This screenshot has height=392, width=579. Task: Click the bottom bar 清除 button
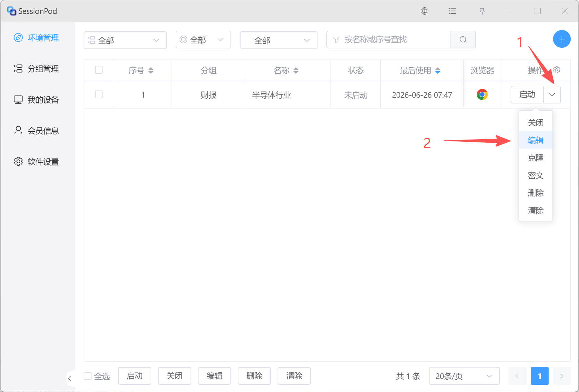294,376
